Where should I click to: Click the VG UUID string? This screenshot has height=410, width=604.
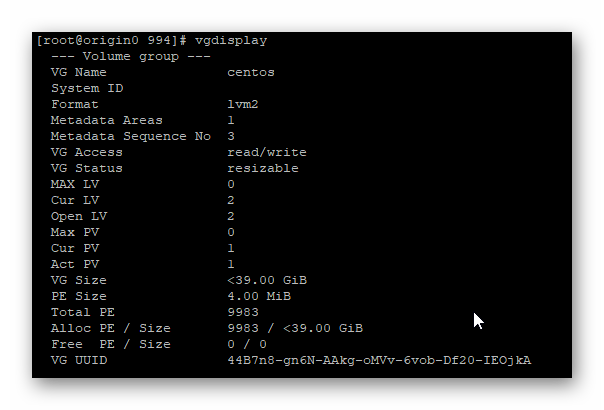pos(379,360)
